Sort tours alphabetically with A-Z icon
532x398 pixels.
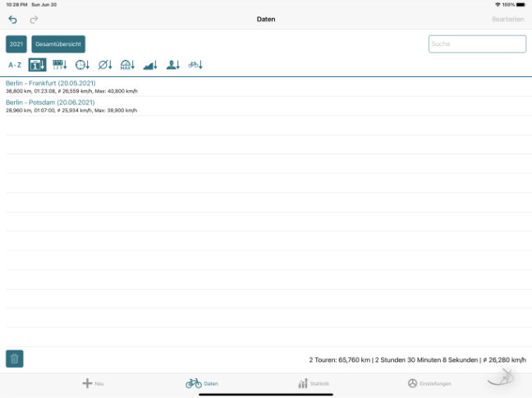(15, 65)
